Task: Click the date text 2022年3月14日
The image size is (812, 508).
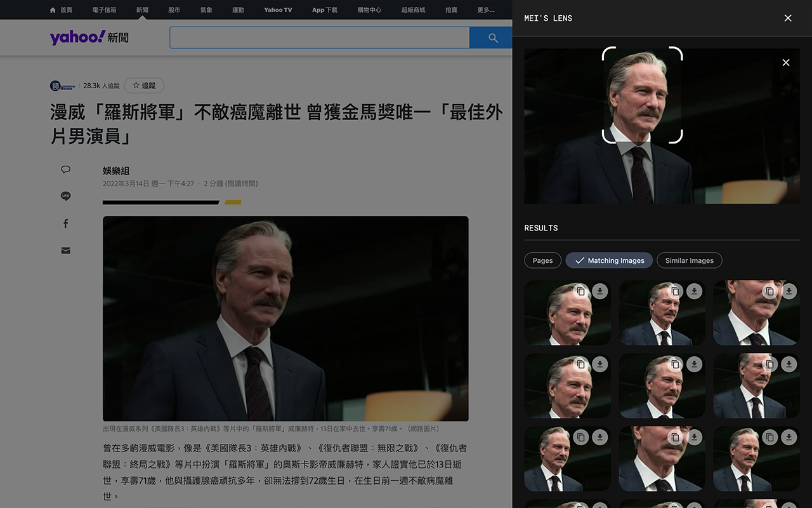Action: (126, 184)
